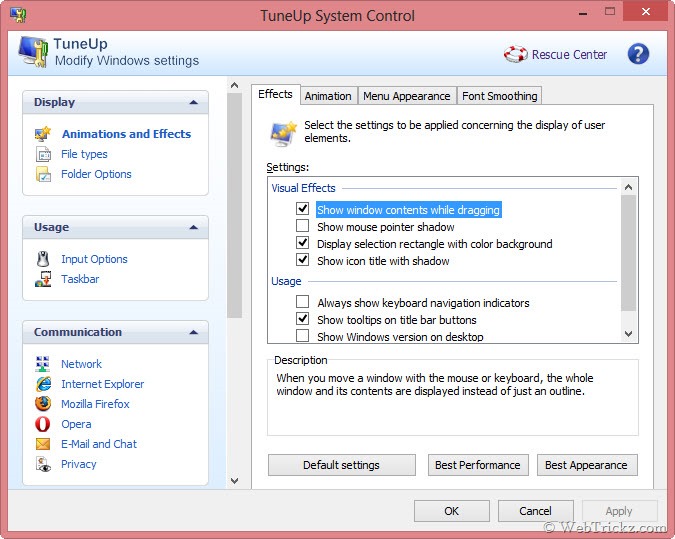
Task: Open E-Mail and Chat link
Action: pyautogui.click(x=99, y=444)
